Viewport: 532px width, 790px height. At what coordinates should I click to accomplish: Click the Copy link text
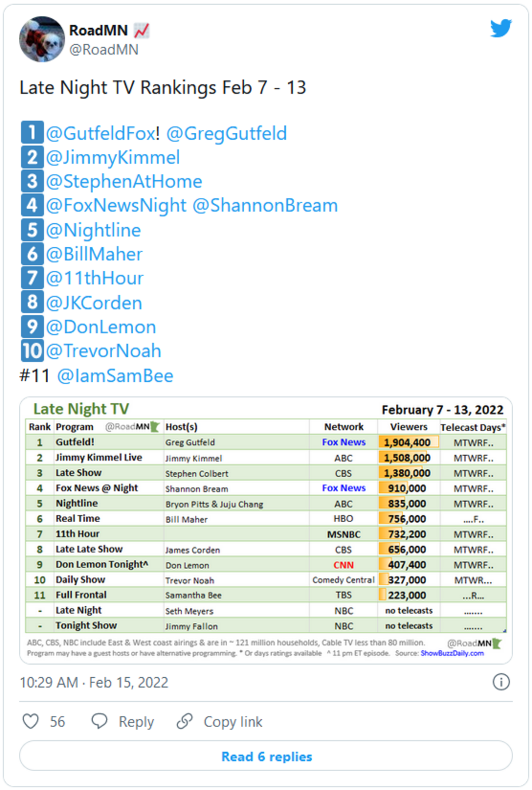pos(233,722)
